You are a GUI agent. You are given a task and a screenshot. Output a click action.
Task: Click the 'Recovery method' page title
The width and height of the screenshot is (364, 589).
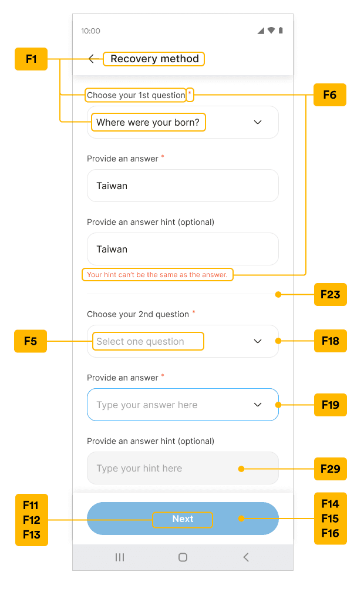tap(154, 59)
